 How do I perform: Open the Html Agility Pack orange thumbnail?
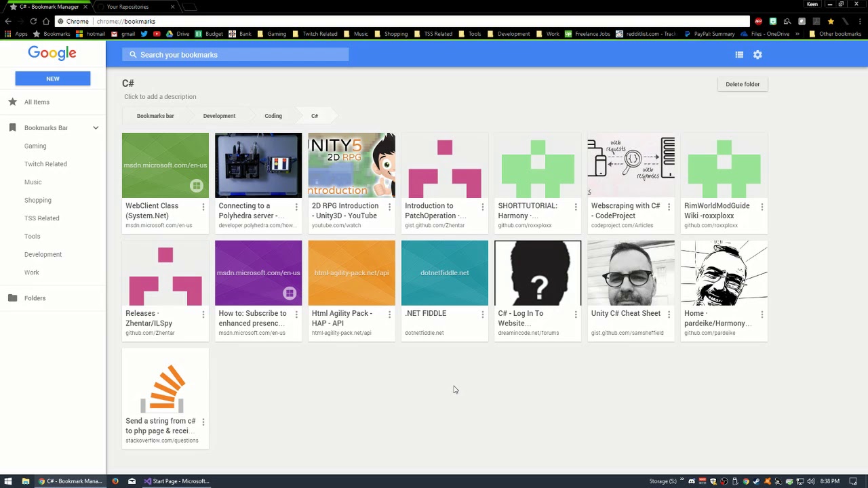click(x=351, y=273)
